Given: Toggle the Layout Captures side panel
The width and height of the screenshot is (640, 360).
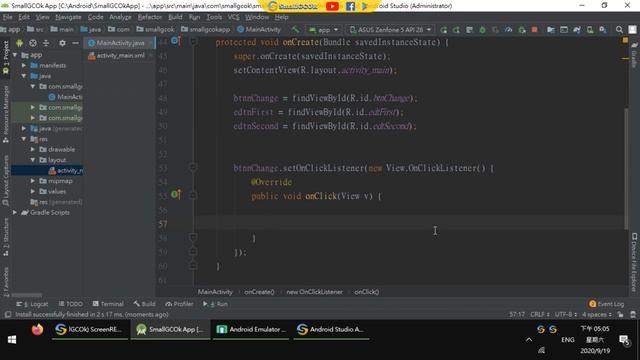Looking at the screenshot, I should coord(5,180).
